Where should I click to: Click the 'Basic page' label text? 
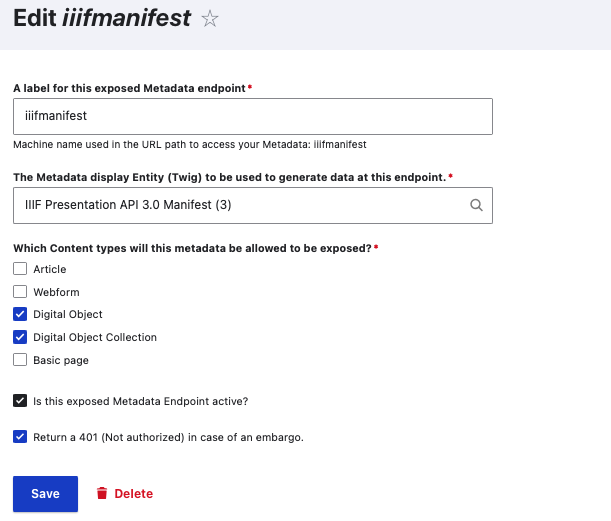point(61,360)
